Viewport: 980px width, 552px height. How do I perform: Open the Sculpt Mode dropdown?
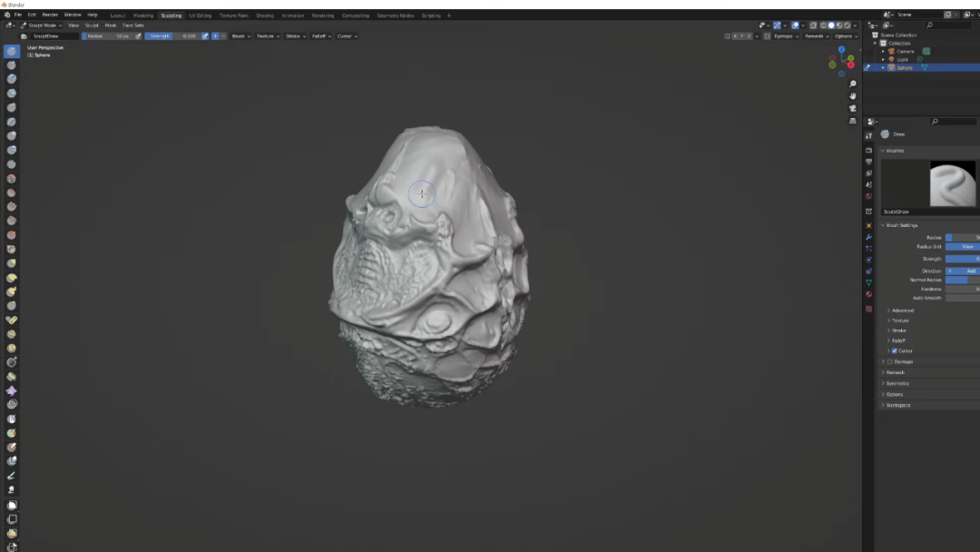coord(41,25)
